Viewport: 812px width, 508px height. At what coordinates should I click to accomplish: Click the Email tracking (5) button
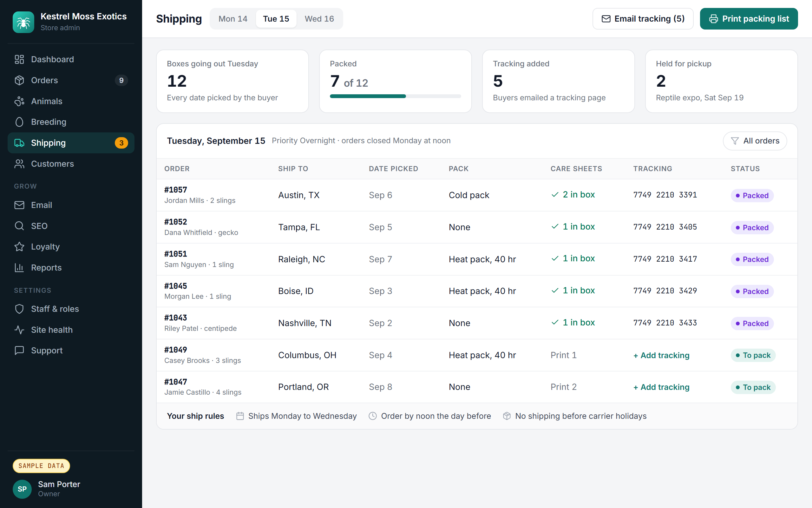643,19
